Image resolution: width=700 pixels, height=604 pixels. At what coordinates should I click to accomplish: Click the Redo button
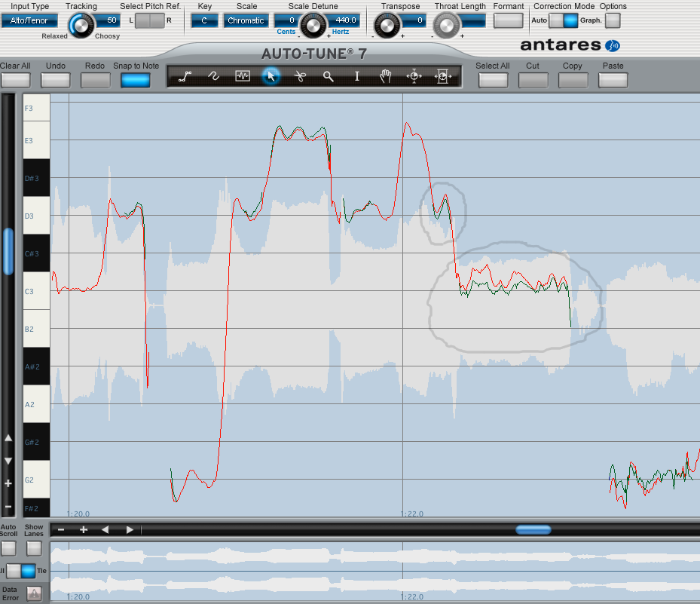tap(95, 81)
